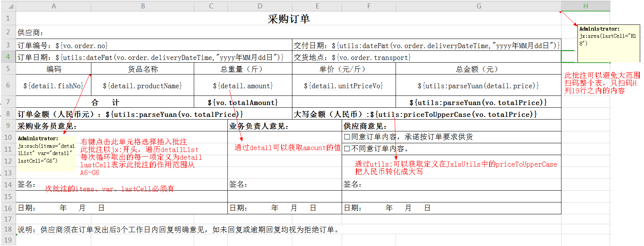Screen dimensions: 644x246
Task: Click the jx:each comment box in A10
Action: click(46, 153)
